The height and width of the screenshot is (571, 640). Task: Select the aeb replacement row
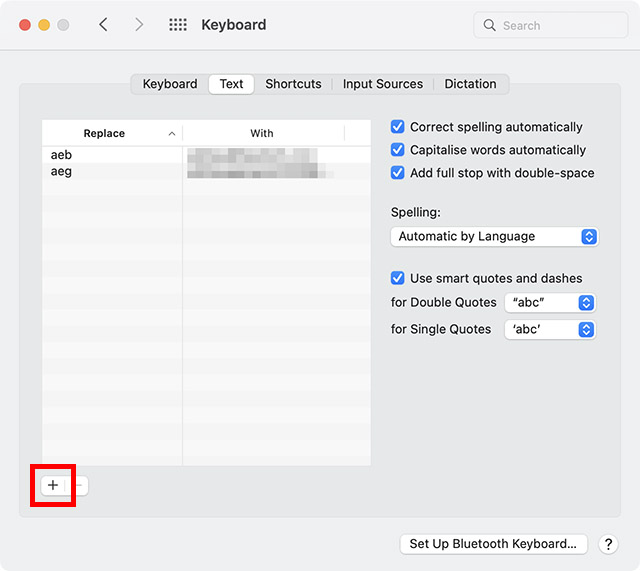[110, 155]
